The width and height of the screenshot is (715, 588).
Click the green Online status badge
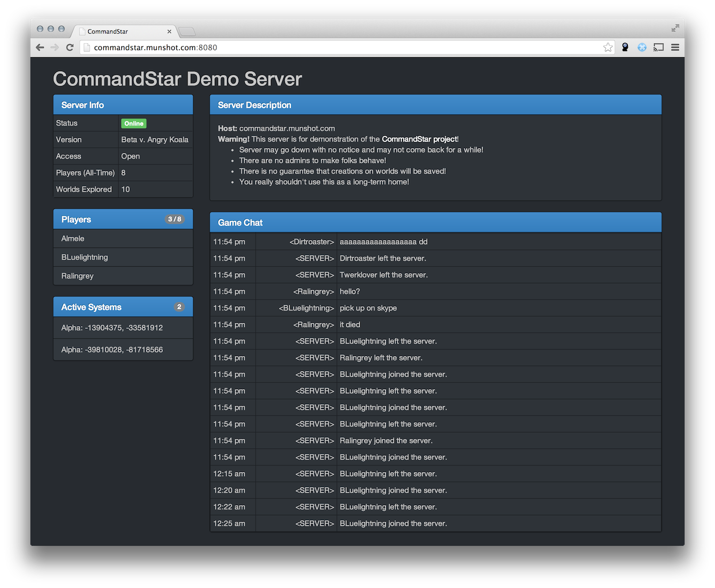tap(134, 123)
